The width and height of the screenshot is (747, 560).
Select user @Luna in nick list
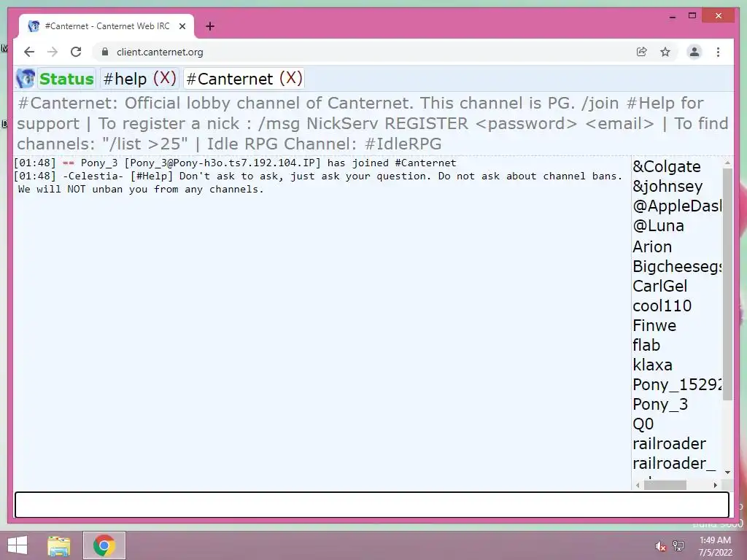tap(658, 226)
